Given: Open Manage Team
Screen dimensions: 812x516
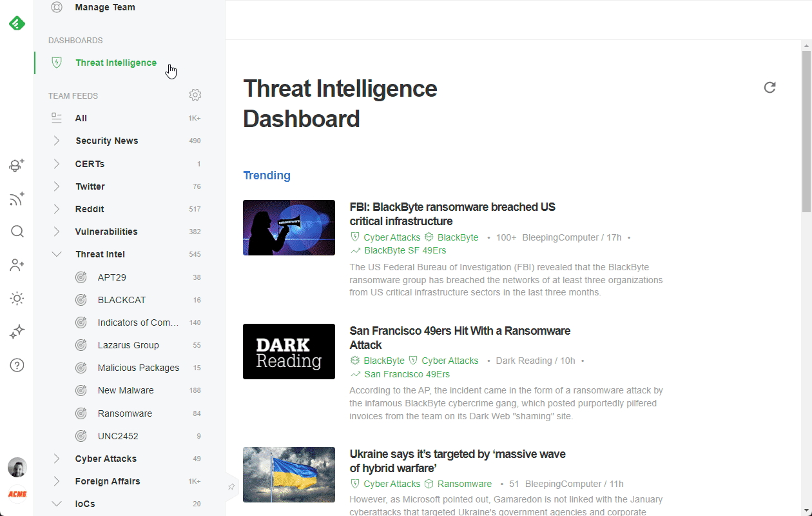Looking at the screenshot, I should click(x=105, y=8).
